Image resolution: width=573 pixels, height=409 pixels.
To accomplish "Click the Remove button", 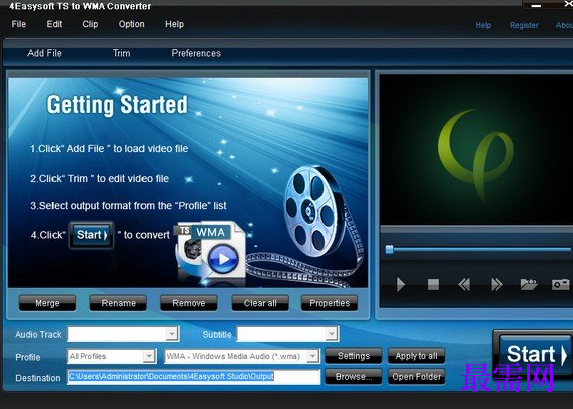I will tap(189, 303).
